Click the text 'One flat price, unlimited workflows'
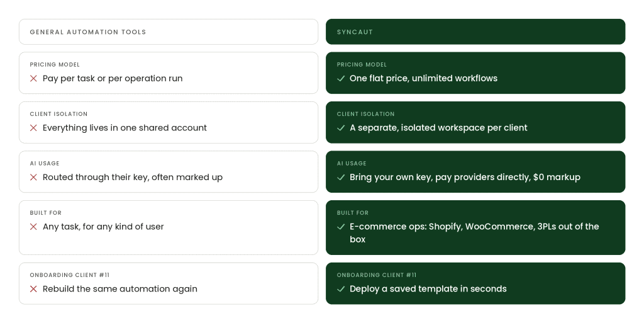Viewport: 644px width, 323px height. pos(423,79)
